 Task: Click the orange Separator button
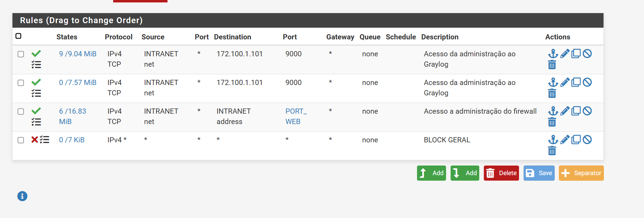[581, 173]
